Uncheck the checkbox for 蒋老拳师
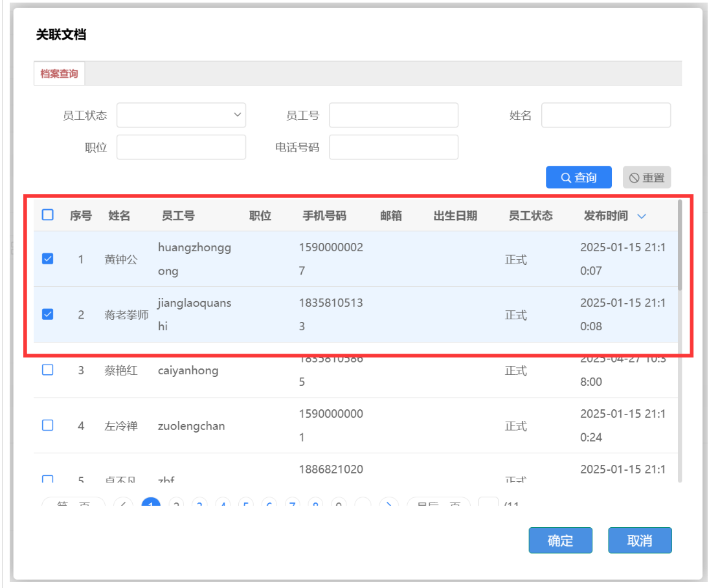720x588 pixels. (48, 315)
